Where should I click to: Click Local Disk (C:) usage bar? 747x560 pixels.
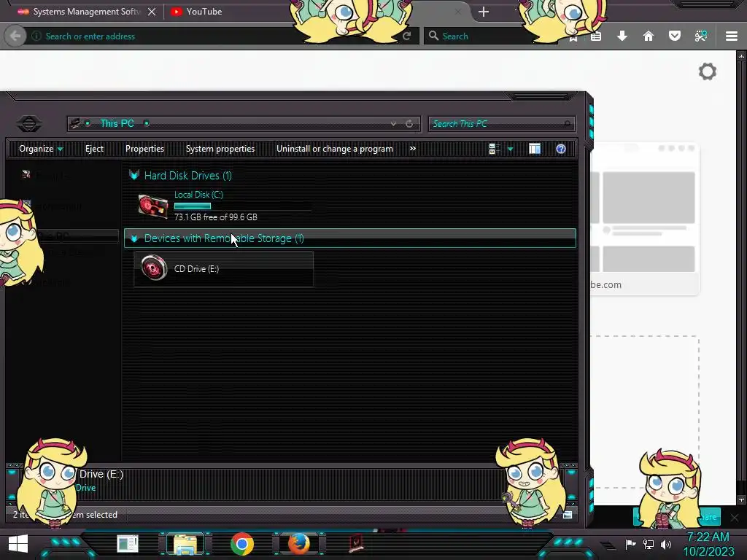(242, 206)
